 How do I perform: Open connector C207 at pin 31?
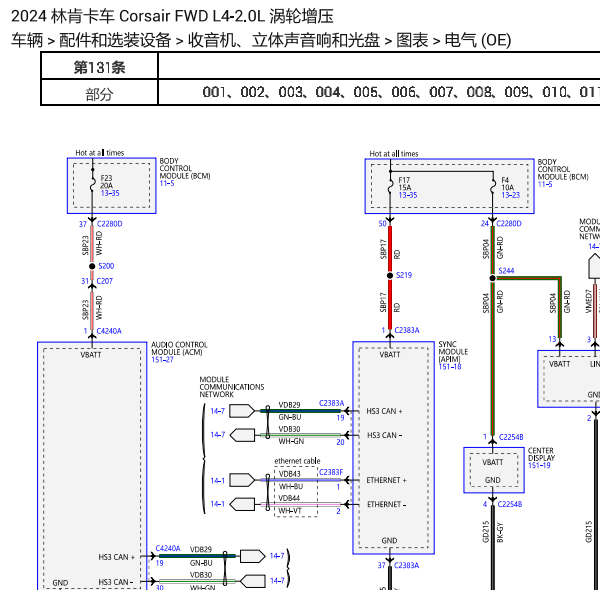104,281
